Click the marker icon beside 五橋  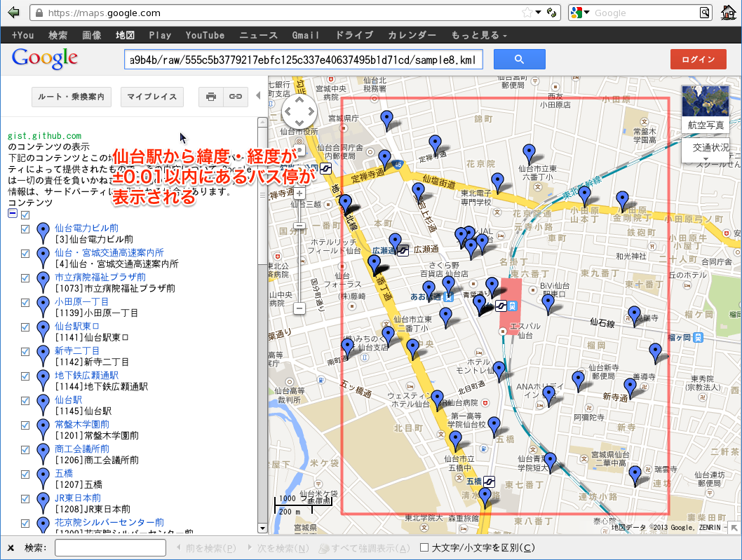(43, 479)
